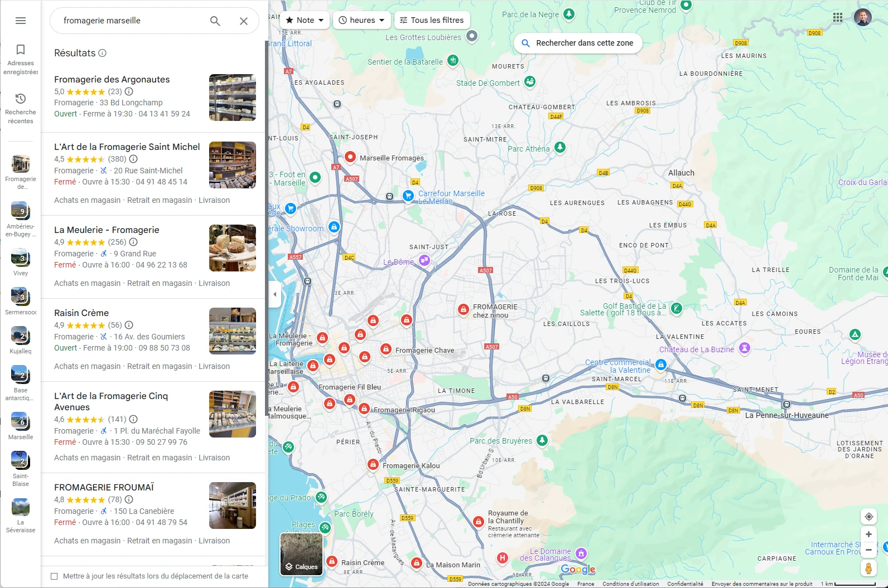The width and height of the screenshot is (888, 588).
Task: Open recent Marseille sidebar item
Action: point(21,427)
